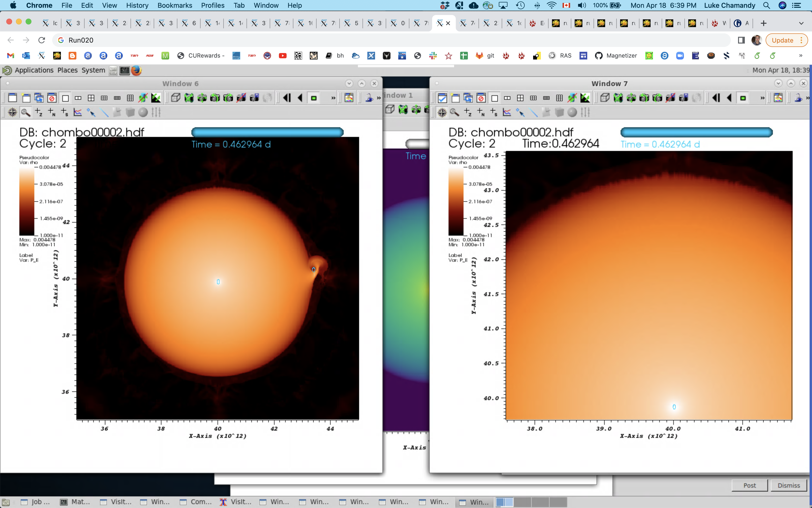
Task: Expand the Chrome tab list chevron
Action: pyautogui.click(x=801, y=23)
